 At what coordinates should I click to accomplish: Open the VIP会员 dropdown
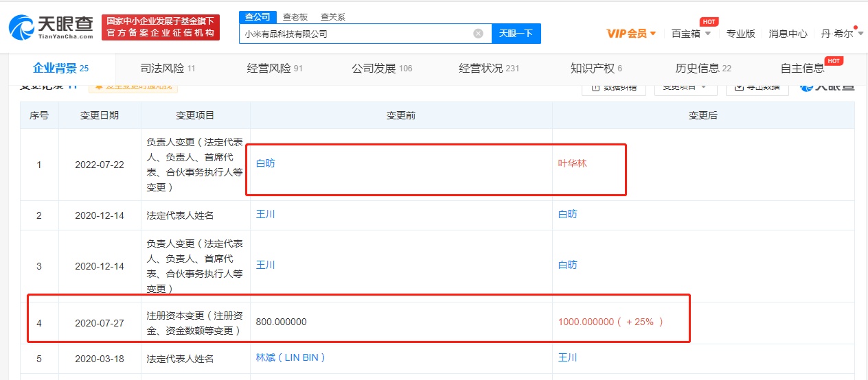click(632, 33)
